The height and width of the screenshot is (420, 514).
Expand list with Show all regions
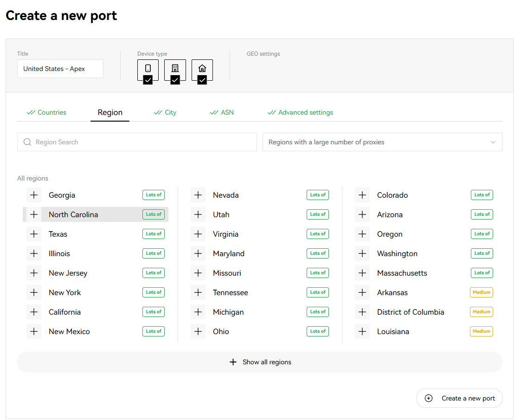coord(260,362)
